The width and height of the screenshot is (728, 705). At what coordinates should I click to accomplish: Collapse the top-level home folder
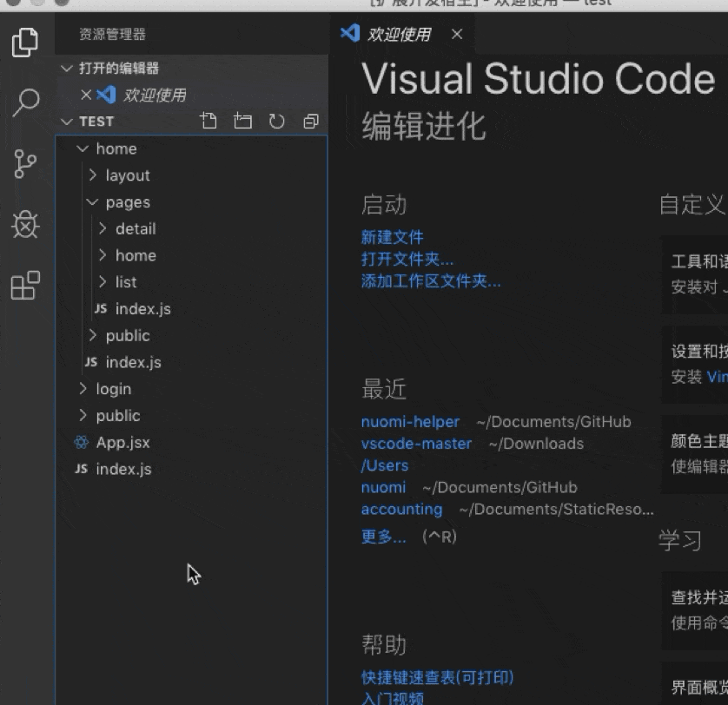tap(83, 148)
